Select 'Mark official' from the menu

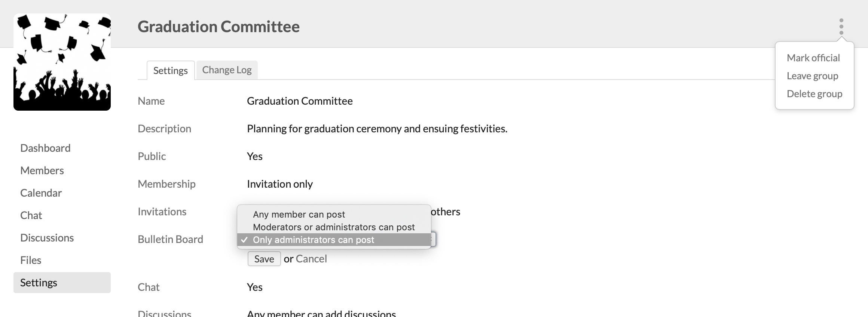coord(813,58)
